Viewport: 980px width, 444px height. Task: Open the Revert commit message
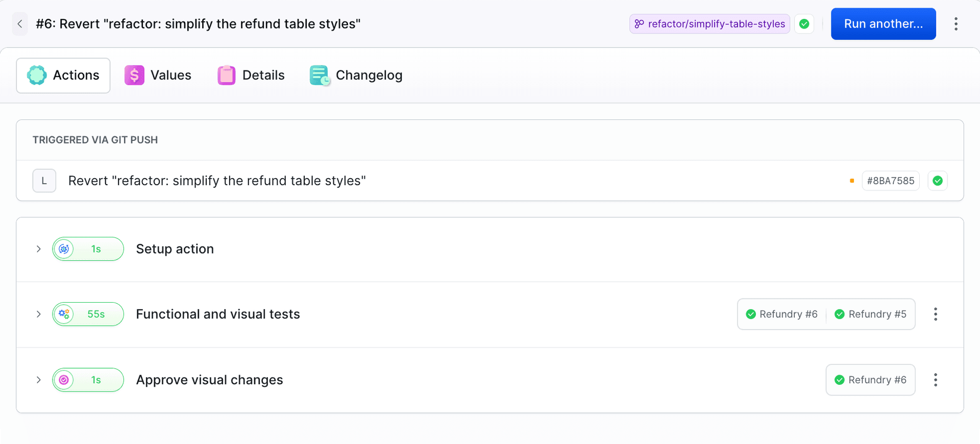(x=217, y=181)
